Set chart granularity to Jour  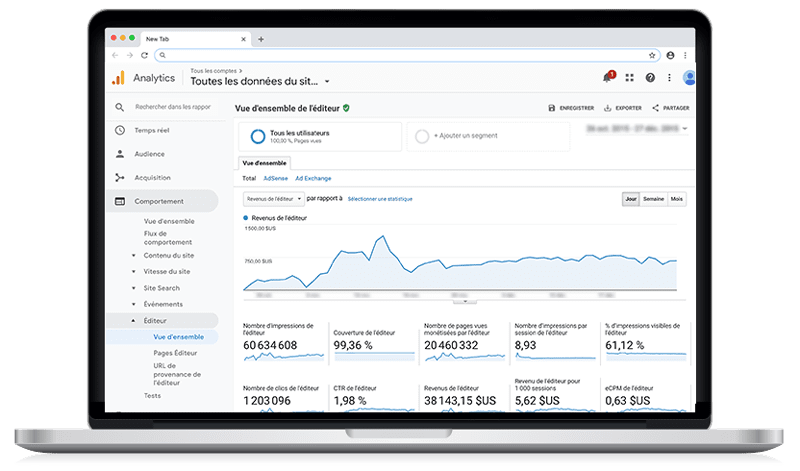pyautogui.click(x=631, y=199)
